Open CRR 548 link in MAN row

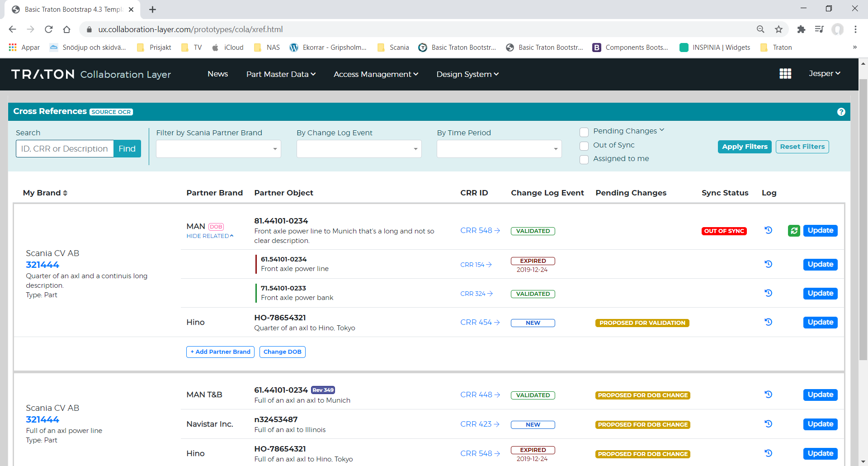tap(480, 230)
